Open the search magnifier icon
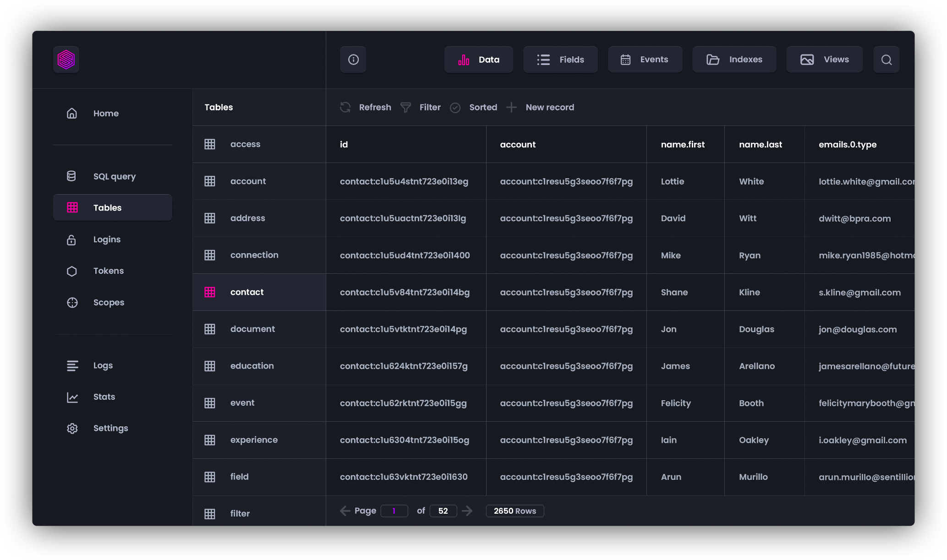947x560 pixels. tap(886, 60)
